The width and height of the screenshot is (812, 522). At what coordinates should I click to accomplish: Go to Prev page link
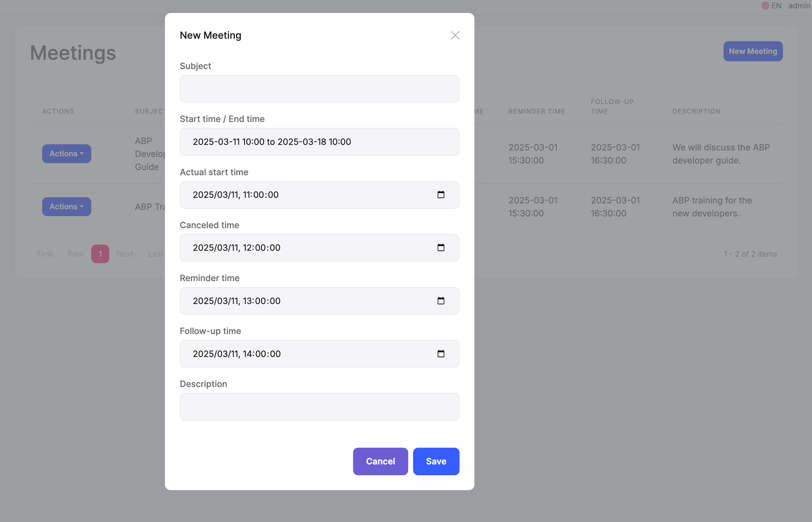click(x=75, y=254)
